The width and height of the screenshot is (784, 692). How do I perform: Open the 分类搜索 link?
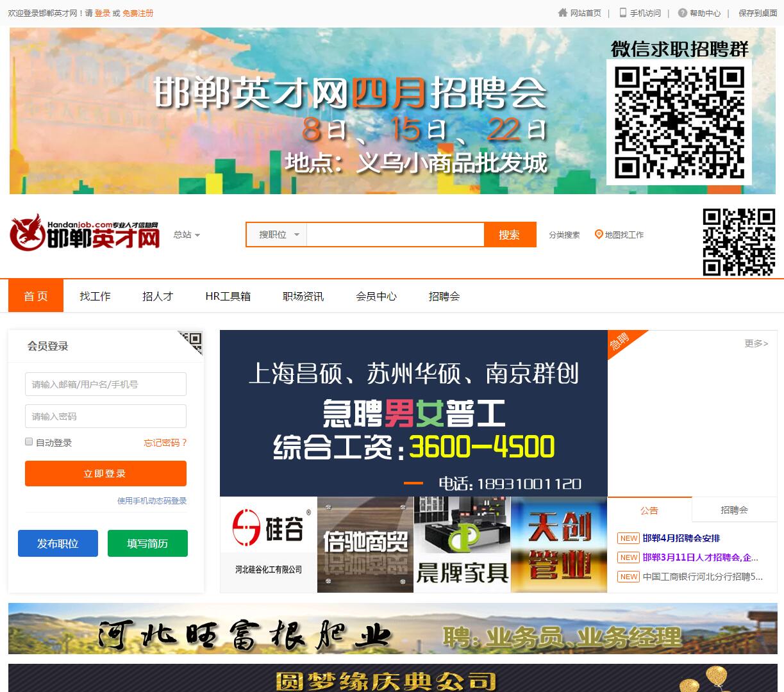(564, 235)
